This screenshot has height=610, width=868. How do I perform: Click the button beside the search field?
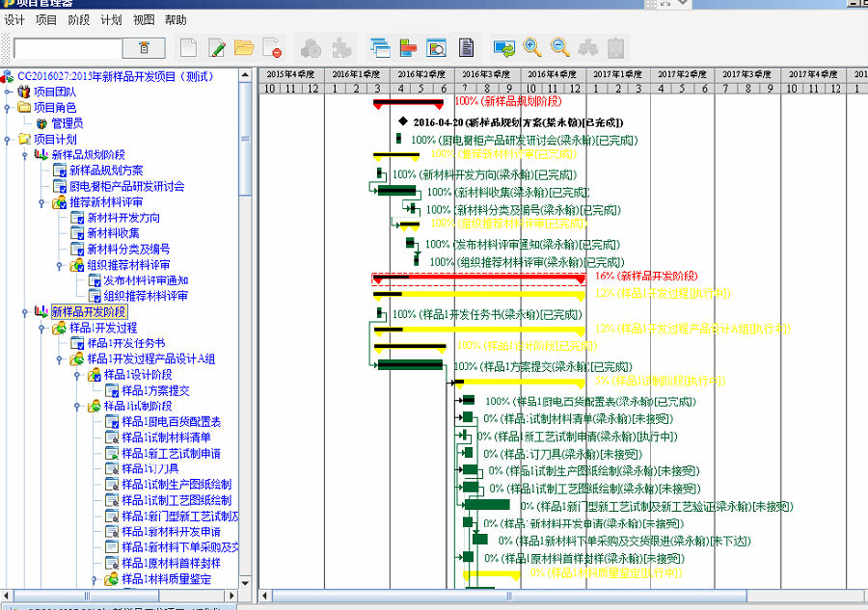tap(144, 47)
